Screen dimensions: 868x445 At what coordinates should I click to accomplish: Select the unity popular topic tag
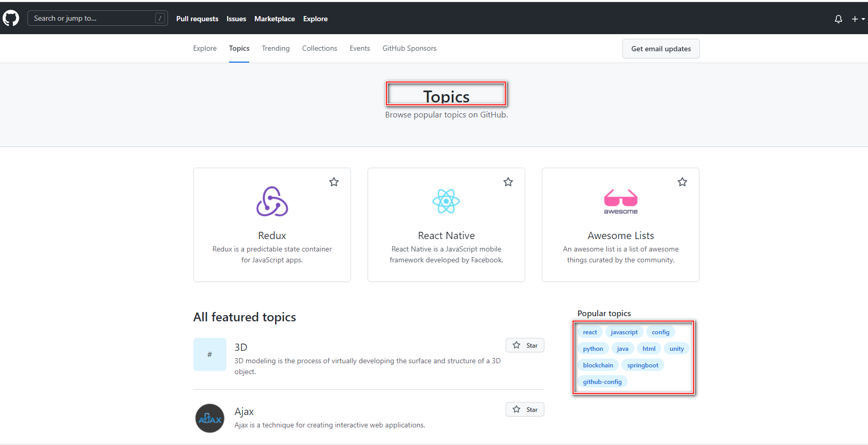(x=677, y=349)
